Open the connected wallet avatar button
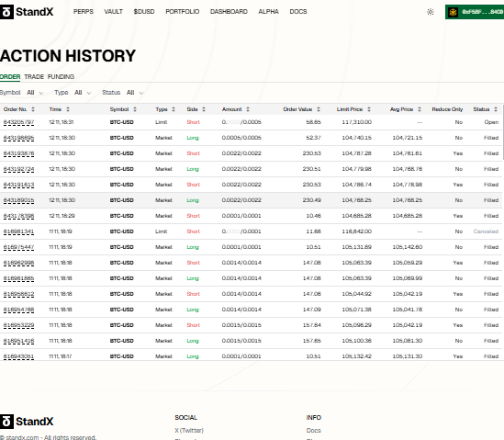Screen dimensions: 504x440 pos(475,12)
